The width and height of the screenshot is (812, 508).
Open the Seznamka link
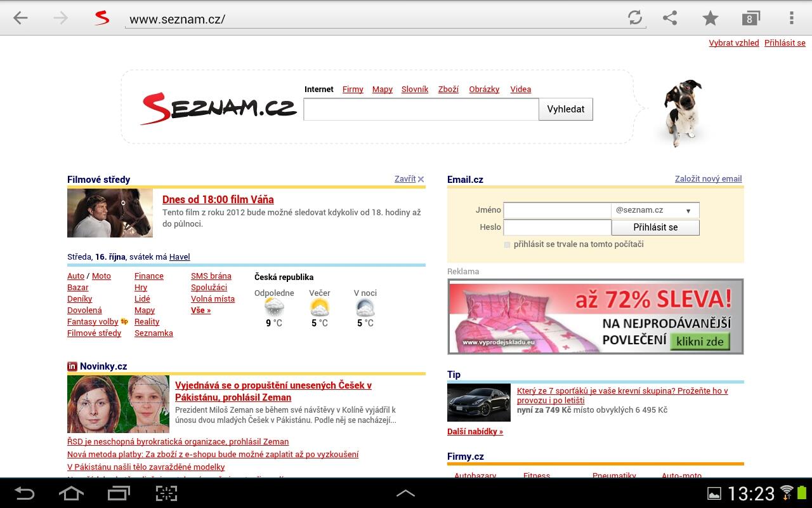point(154,333)
